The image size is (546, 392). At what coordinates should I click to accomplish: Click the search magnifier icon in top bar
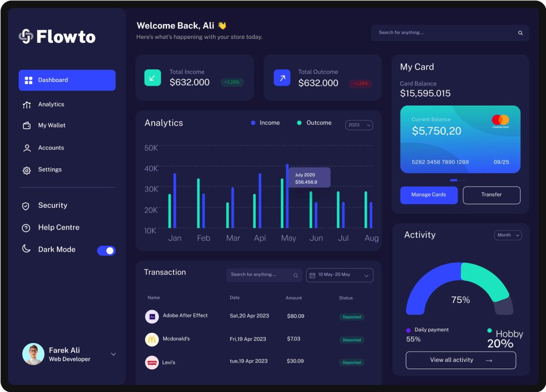(520, 33)
